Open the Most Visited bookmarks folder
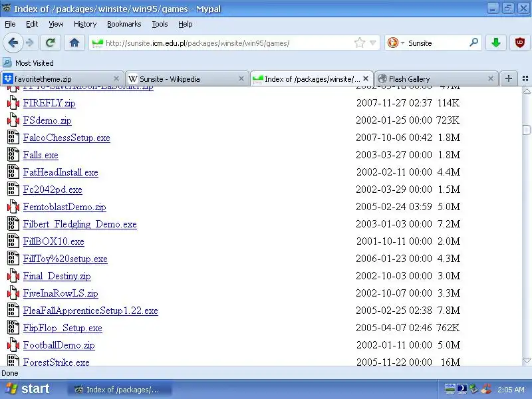Image resolution: width=532 pixels, height=399 pixels. (x=28, y=63)
